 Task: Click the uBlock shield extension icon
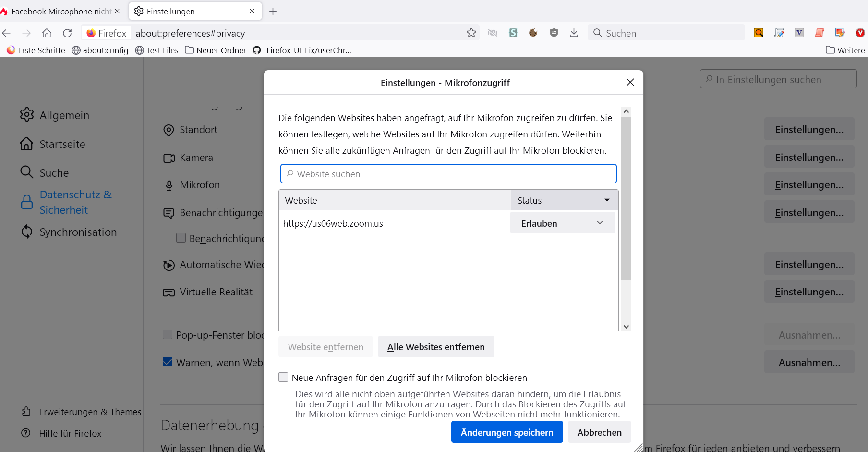pos(554,33)
